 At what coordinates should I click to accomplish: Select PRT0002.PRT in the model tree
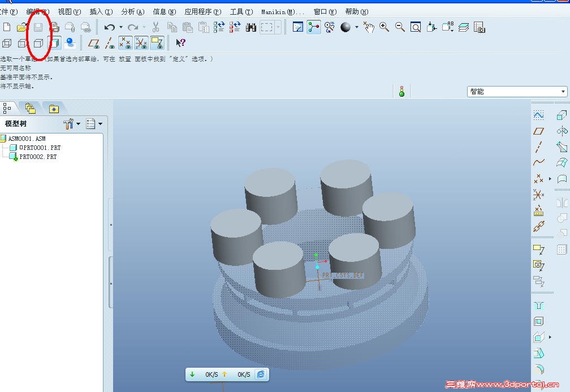coord(38,157)
